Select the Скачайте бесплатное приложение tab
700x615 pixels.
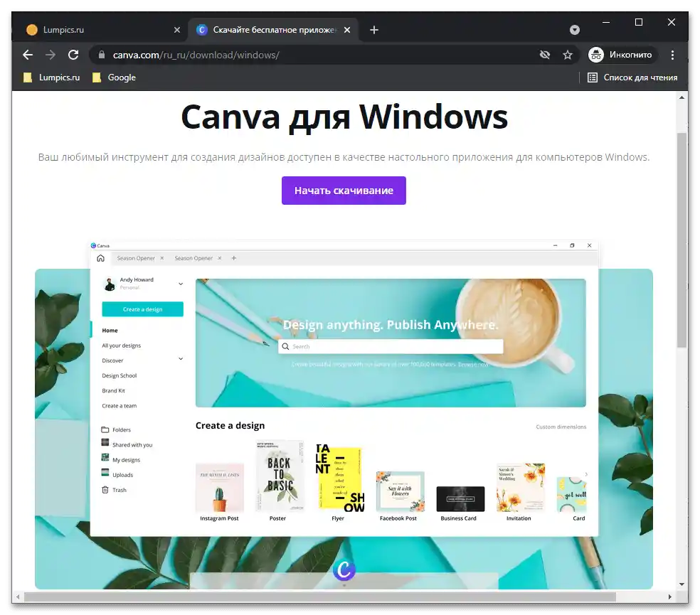pyautogui.click(x=272, y=30)
